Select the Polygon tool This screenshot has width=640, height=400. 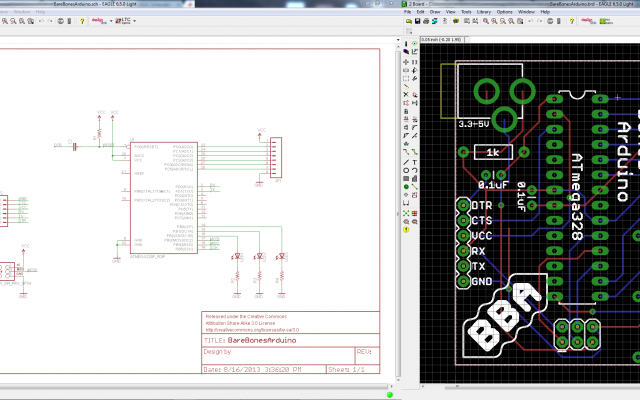tap(415, 178)
